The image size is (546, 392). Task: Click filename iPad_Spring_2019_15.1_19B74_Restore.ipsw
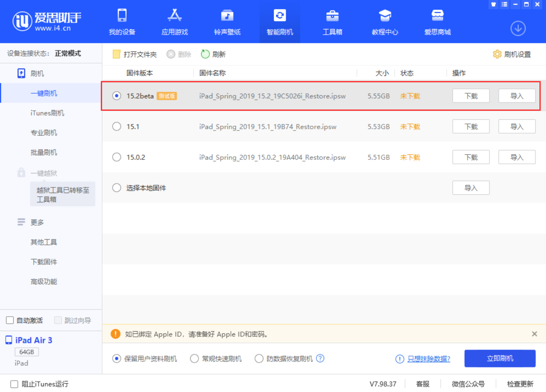(268, 127)
